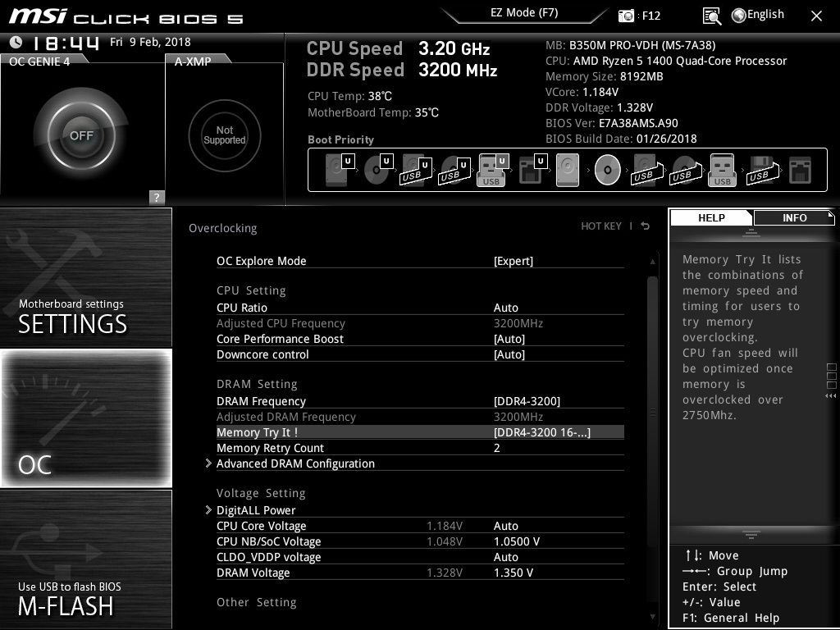Viewport: 840px width, 630px height.
Task: Select the network boot device icon
Action: click(x=801, y=171)
